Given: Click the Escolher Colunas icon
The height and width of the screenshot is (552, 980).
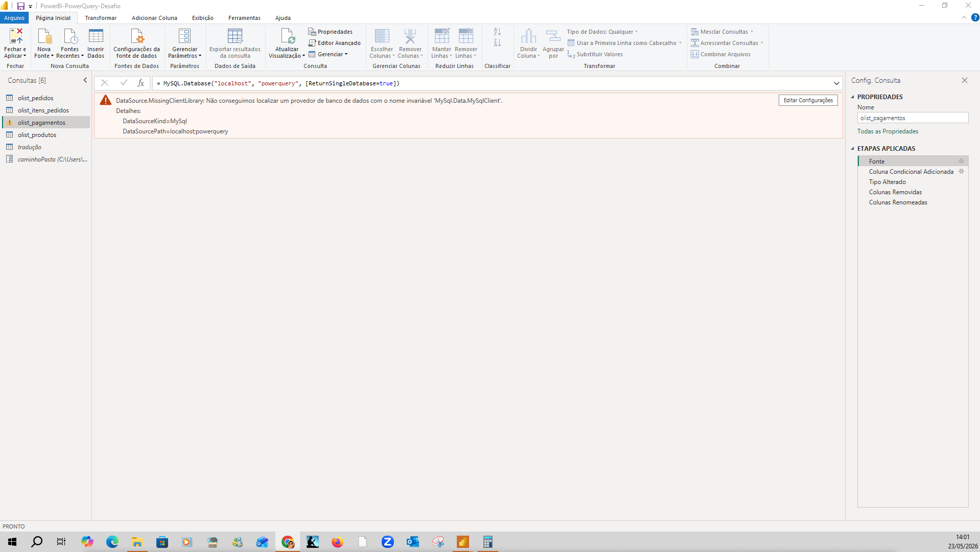Looking at the screenshot, I should pos(382,36).
